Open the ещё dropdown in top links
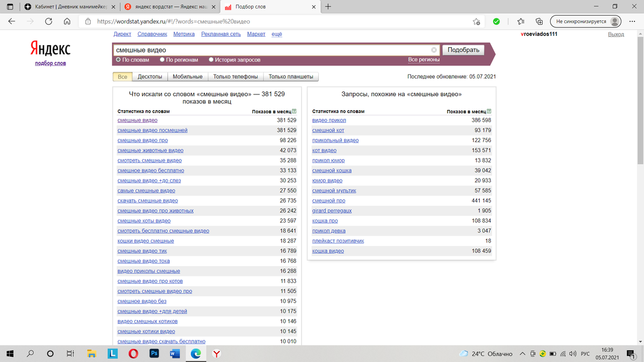 click(276, 34)
